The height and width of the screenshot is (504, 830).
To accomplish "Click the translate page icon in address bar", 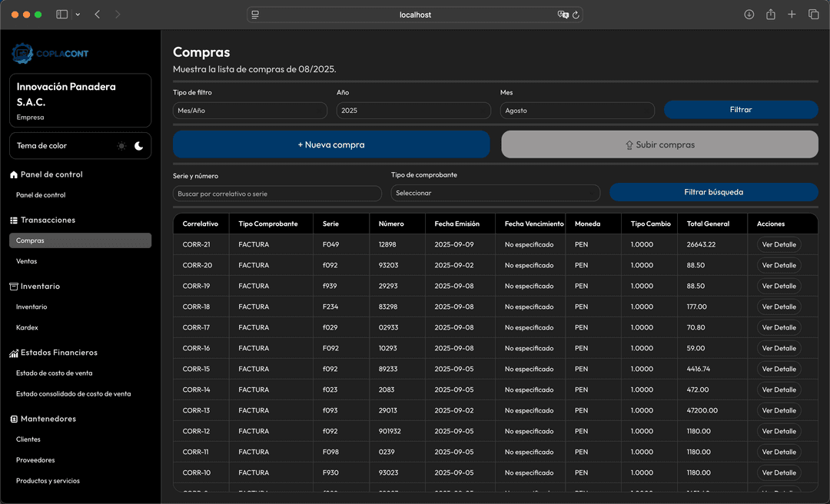I will click(x=563, y=15).
